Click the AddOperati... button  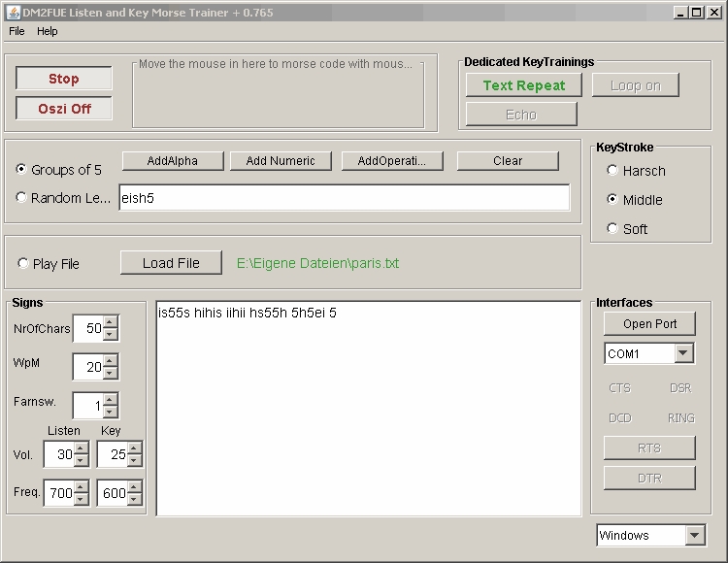(x=392, y=161)
